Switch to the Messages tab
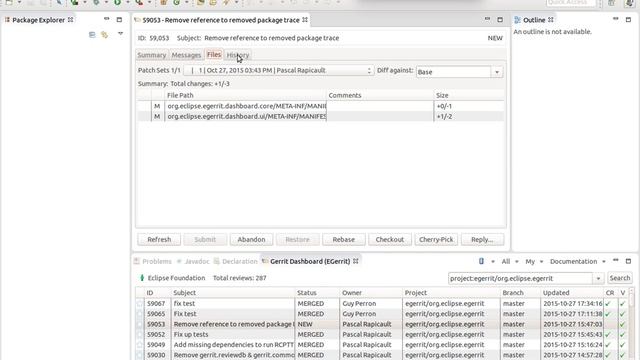This screenshot has height=360, width=640. (x=186, y=55)
